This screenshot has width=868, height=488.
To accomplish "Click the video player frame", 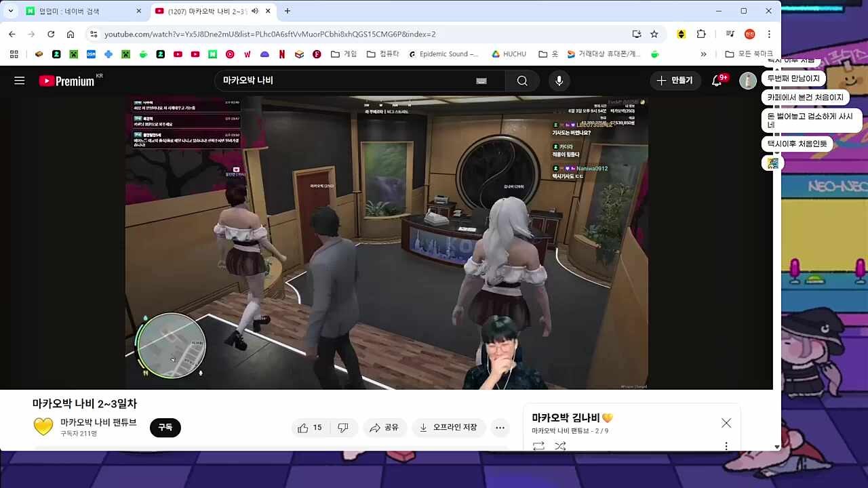I will point(387,243).
